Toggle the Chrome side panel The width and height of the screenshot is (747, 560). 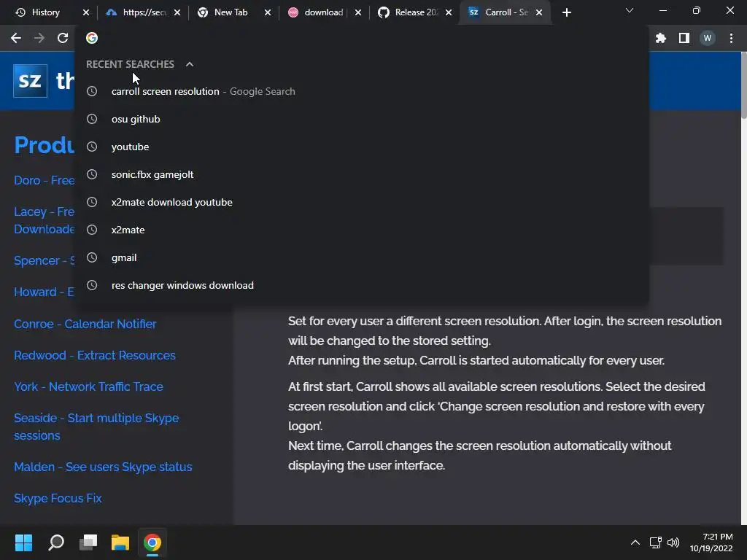684,38
